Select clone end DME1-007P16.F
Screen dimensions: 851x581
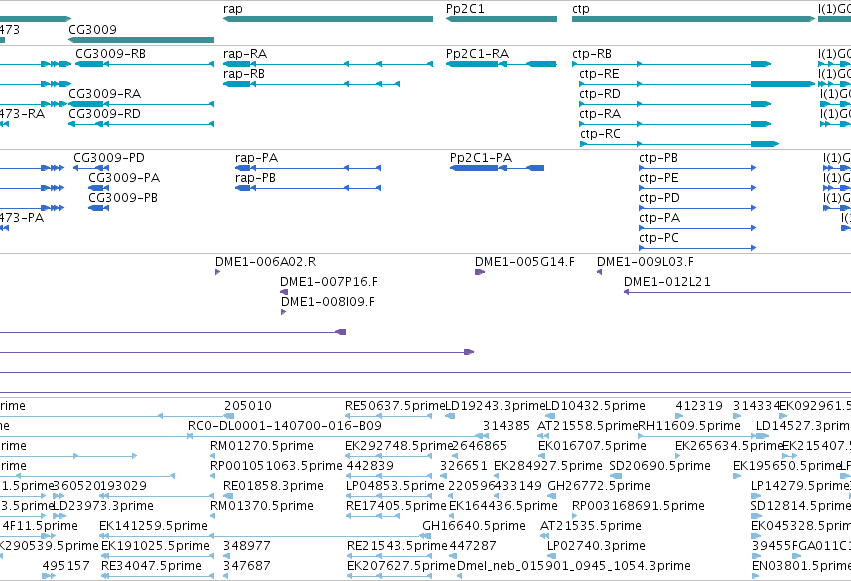click(x=329, y=282)
